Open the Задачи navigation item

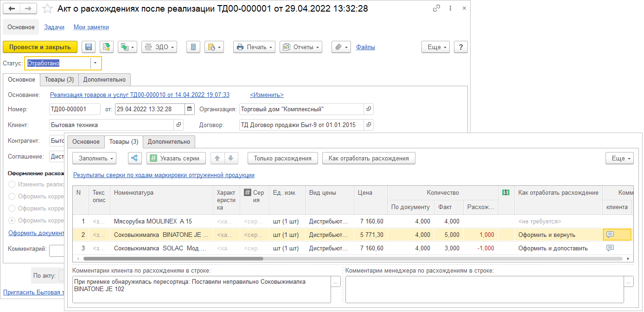[x=54, y=27]
